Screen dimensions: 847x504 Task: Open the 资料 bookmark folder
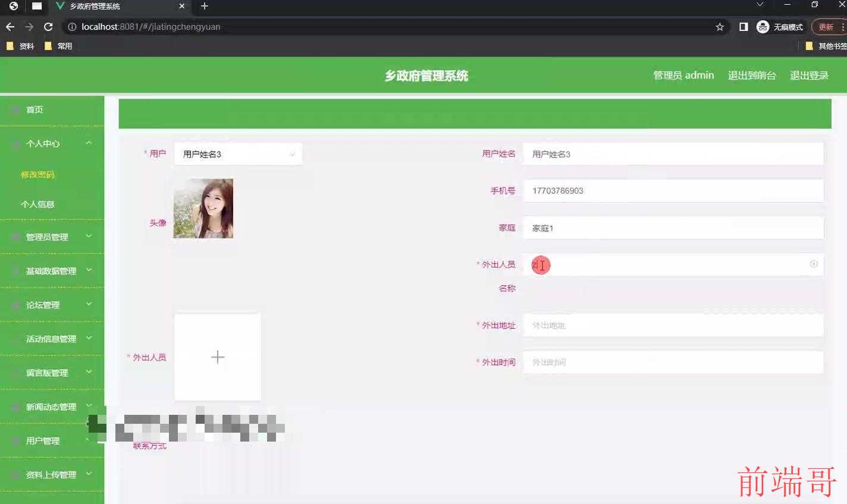coord(20,46)
